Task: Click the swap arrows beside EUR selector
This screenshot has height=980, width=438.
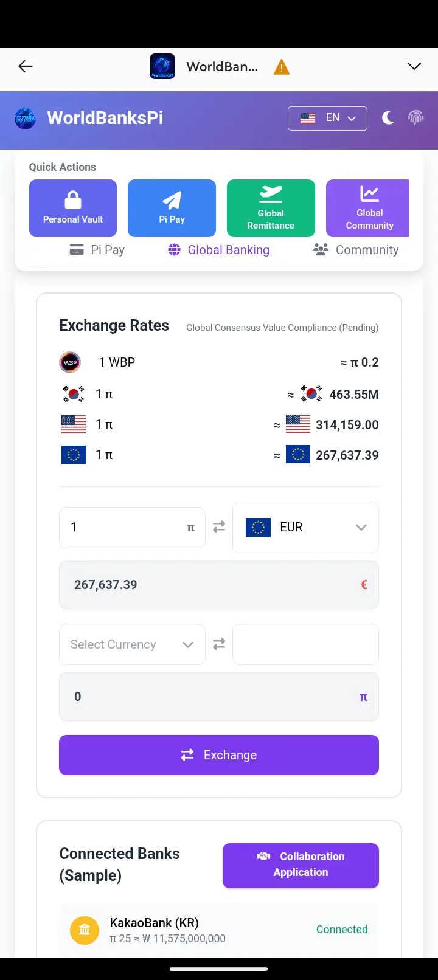Action: 219,527
